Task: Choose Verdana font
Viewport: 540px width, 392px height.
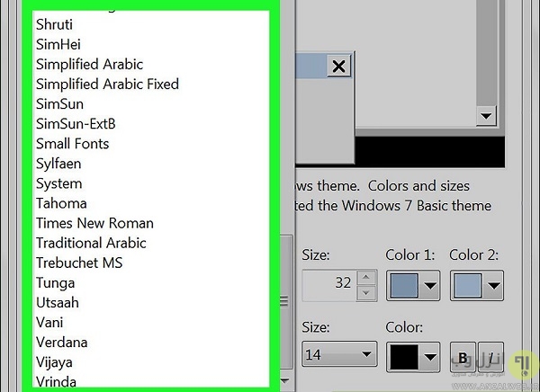Action: (150, 343)
